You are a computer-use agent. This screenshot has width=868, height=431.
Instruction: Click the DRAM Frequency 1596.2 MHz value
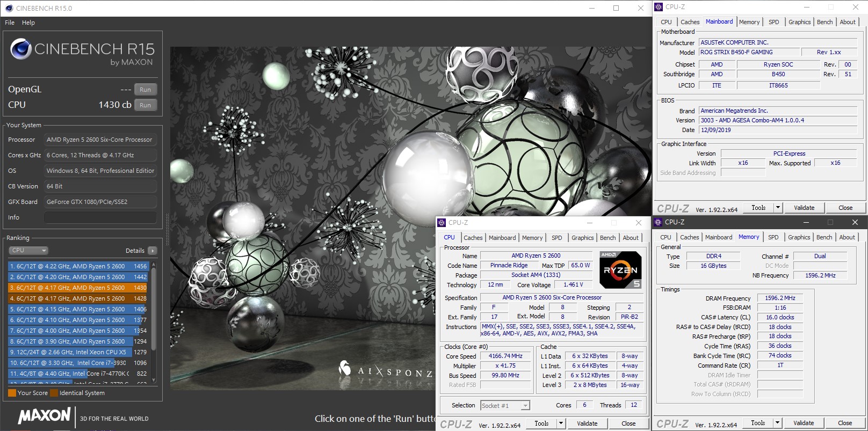pyautogui.click(x=780, y=298)
